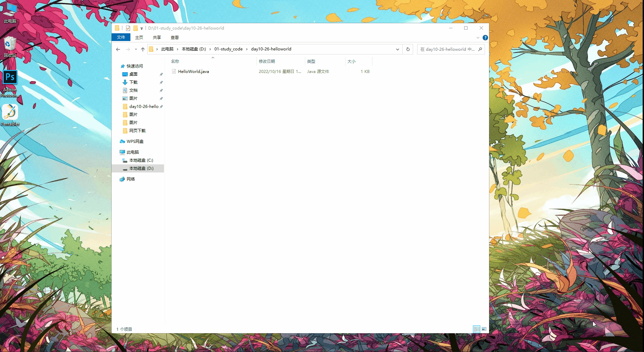Open 桌面 in quick access
Screen dimensions: 644x352
[133, 74]
